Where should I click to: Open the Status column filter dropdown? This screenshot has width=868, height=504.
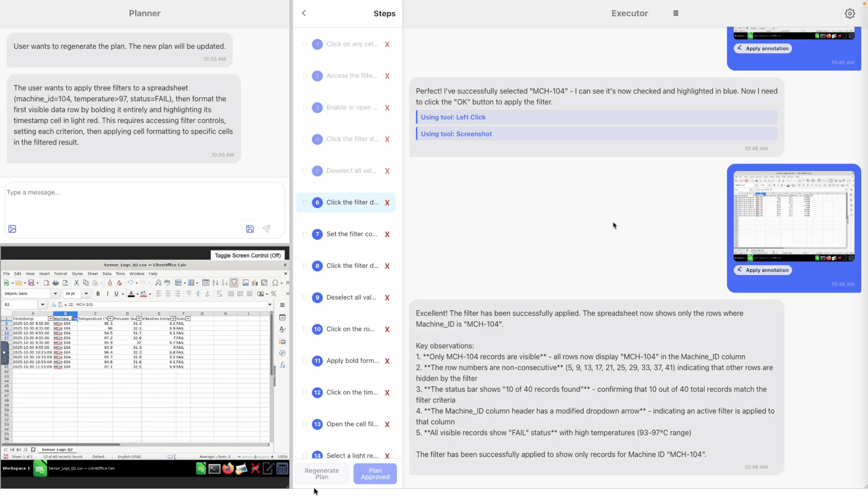188,319
